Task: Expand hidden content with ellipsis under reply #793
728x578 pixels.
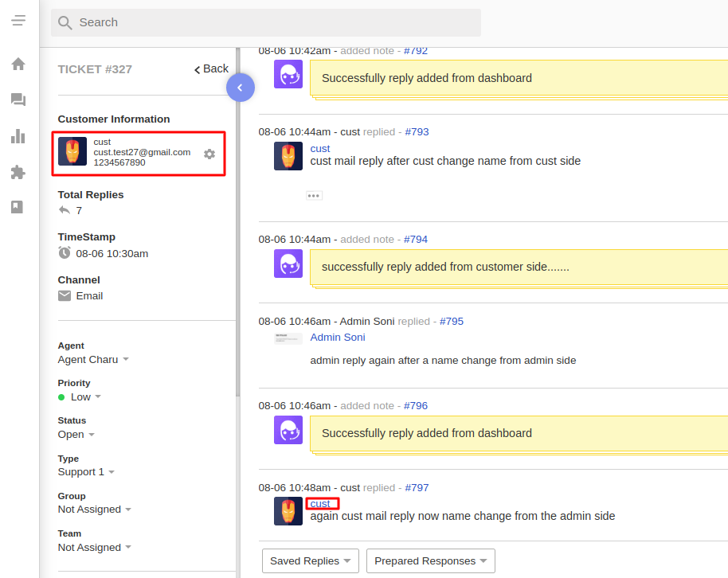Action: tap(313, 195)
